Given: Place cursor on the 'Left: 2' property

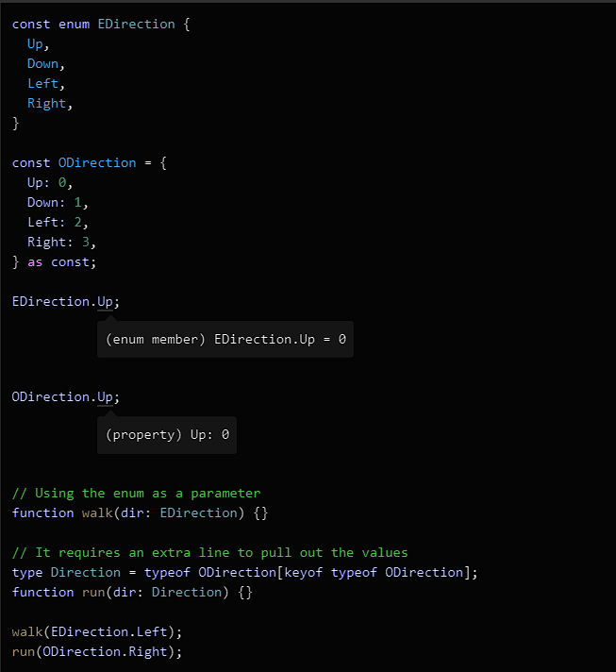Looking at the screenshot, I should [58, 222].
